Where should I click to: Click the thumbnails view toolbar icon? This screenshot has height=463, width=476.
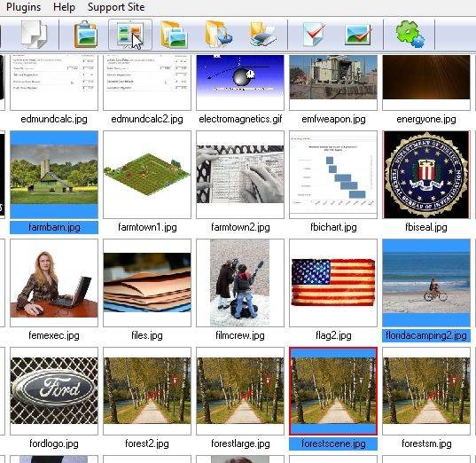[x=130, y=35]
